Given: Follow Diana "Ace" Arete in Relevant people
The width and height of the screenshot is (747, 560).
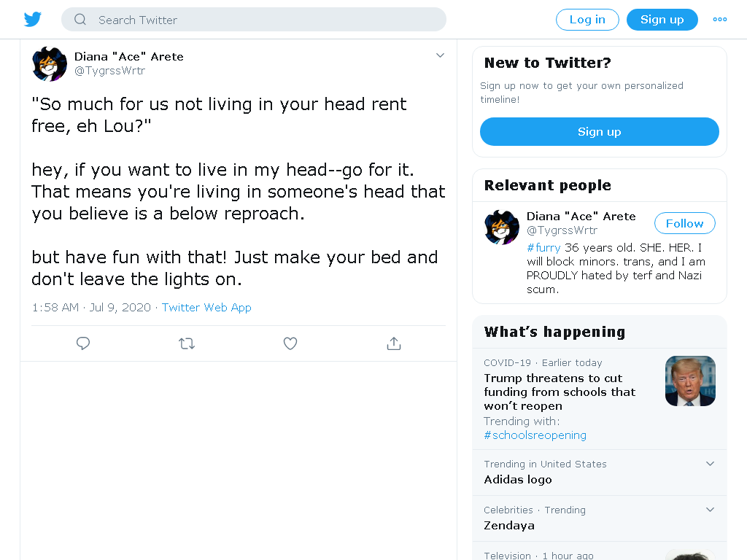Looking at the screenshot, I should click(684, 223).
